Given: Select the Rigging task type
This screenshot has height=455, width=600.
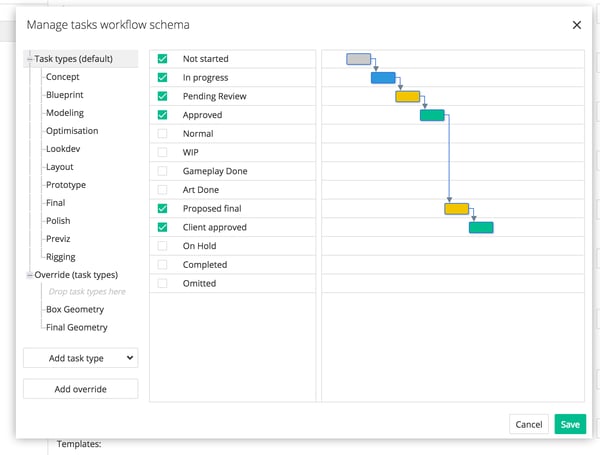Looking at the screenshot, I should (60, 257).
